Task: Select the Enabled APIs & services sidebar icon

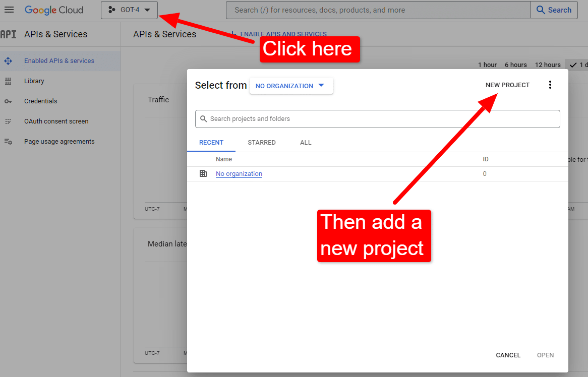Action: point(8,60)
